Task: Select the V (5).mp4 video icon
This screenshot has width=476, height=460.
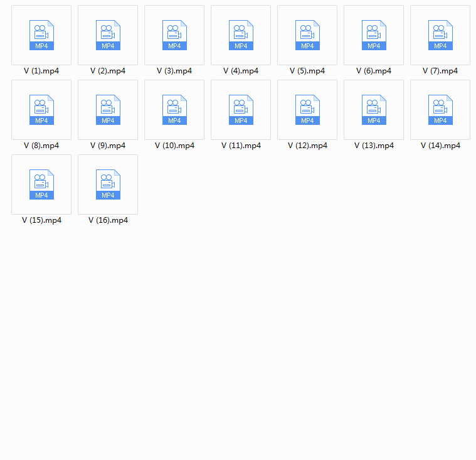Action: coord(307,35)
